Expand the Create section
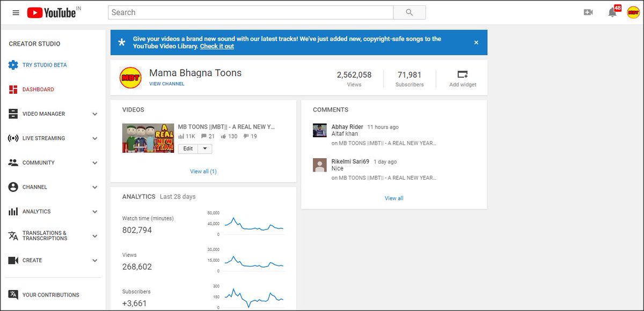This screenshot has height=311, width=644. click(95, 261)
